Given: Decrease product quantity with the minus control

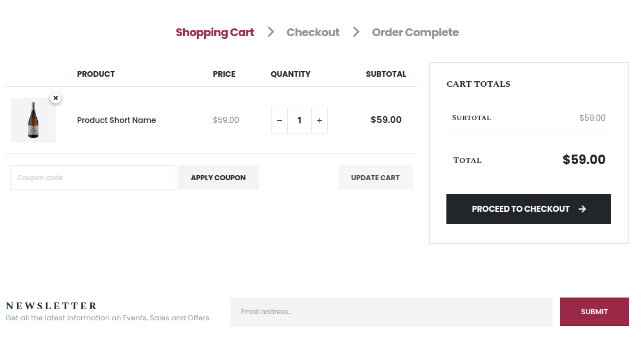Looking at the screenshot, I should pyautogui.click(x=279, y=120).
